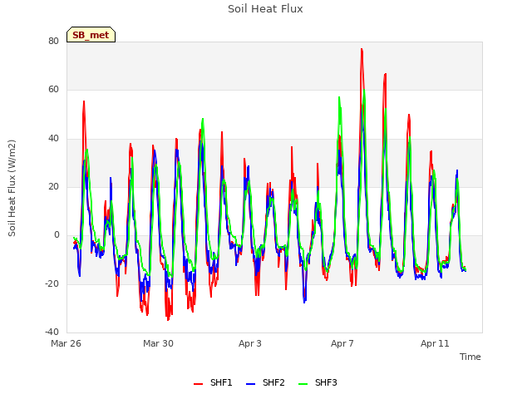The width and height of the screenshot is (532, 399).
Task: Toggle the SHF1 legend entry
Action: [x=213, y=382]
